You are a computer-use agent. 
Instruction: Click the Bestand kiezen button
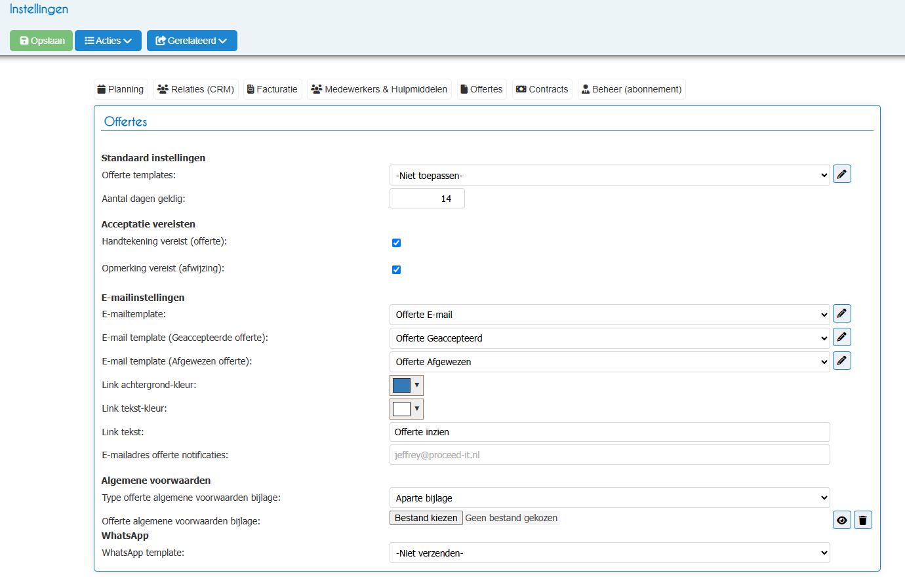point(426,518)
